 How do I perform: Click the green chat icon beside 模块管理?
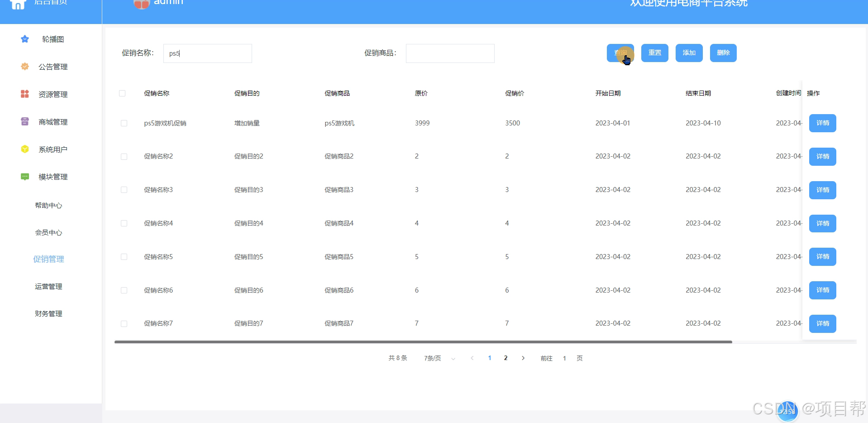pos(25,177)
